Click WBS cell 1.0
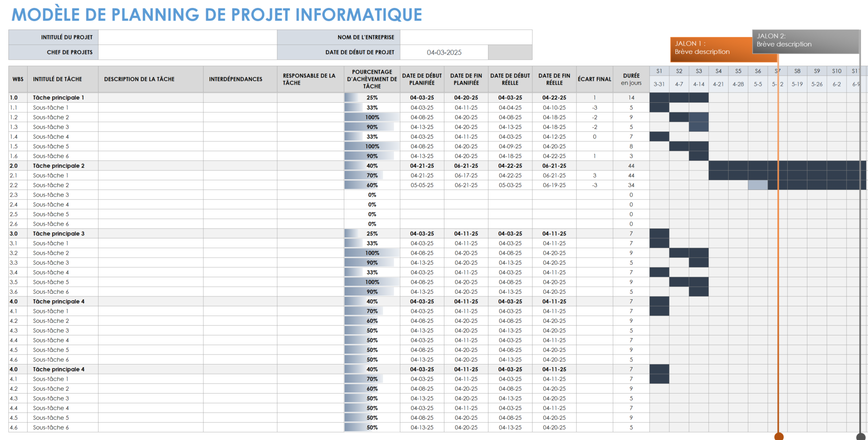Image resolution: width=868 pixels, height=440 pixels. point(18,98)
